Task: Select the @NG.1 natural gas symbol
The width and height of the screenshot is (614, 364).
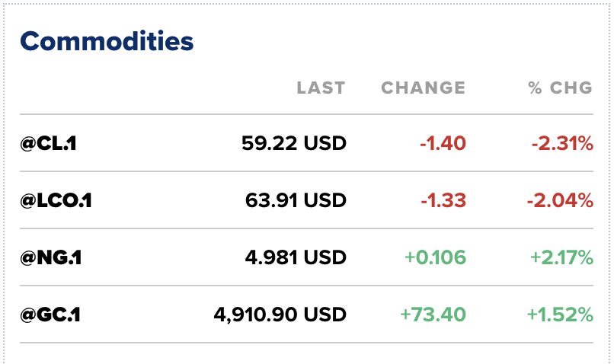Action: click(51, 257)
